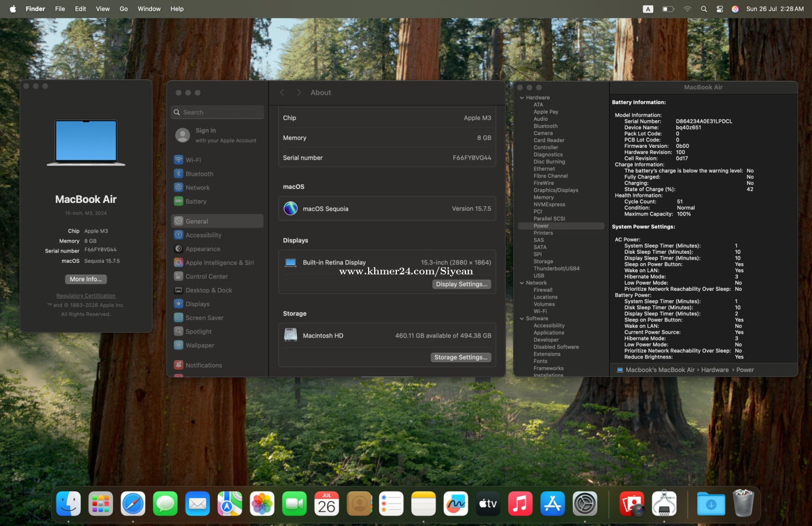Open Mail app in the Dock
This screenshot has height=526, width=812.
[198, 504]
